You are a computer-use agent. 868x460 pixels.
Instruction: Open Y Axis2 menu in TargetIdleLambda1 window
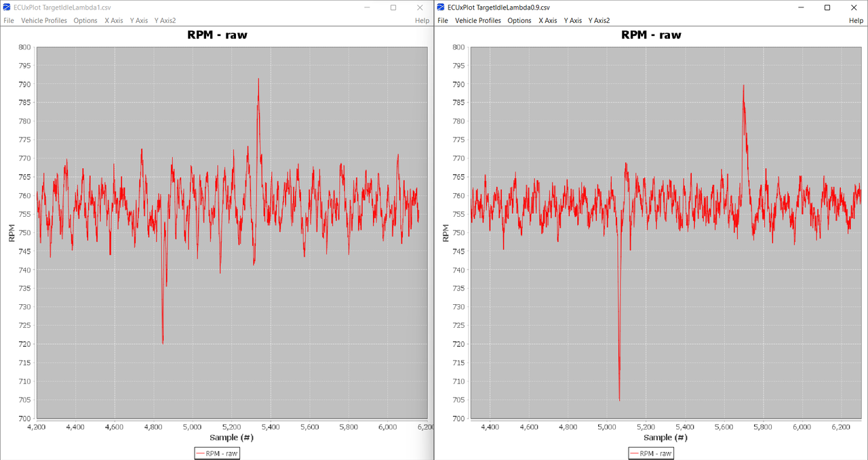tap(165, 20)
